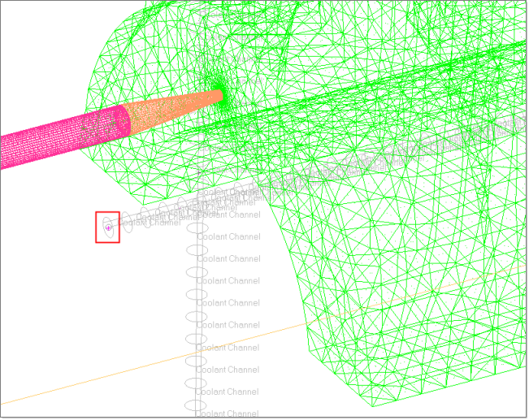
Task: Click the curved fillet under the green overhang
Action: pyautogui.click(x=280, y=236)
